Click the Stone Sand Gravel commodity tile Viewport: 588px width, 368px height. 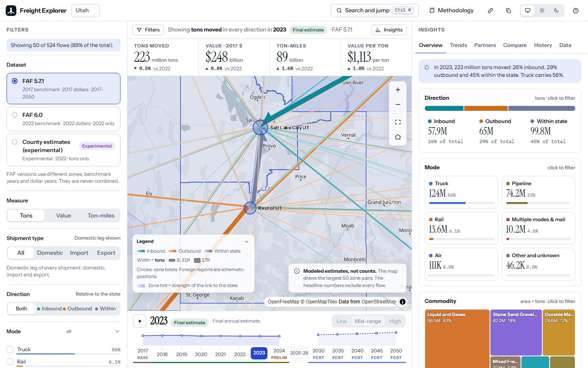click(x=516, y=332)
